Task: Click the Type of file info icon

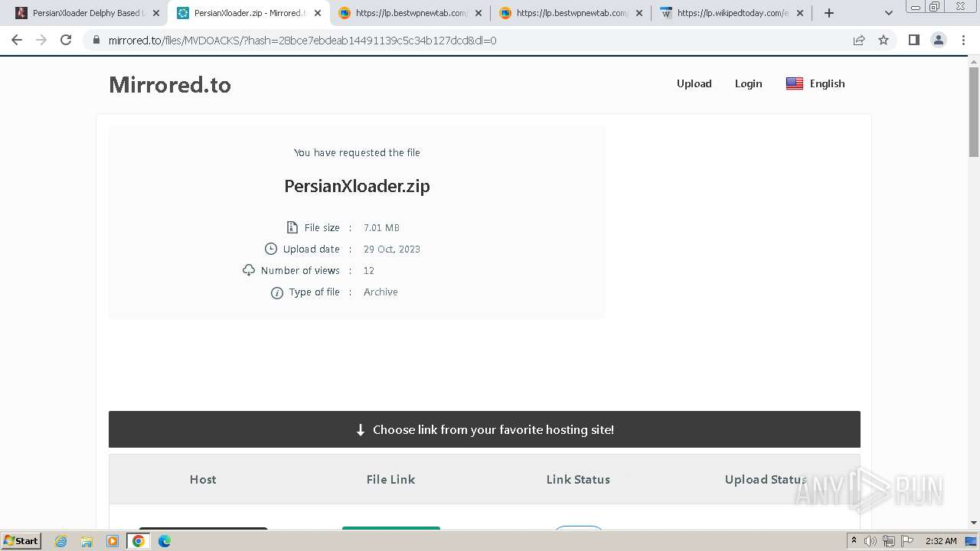Action: (x=276, y=292)
